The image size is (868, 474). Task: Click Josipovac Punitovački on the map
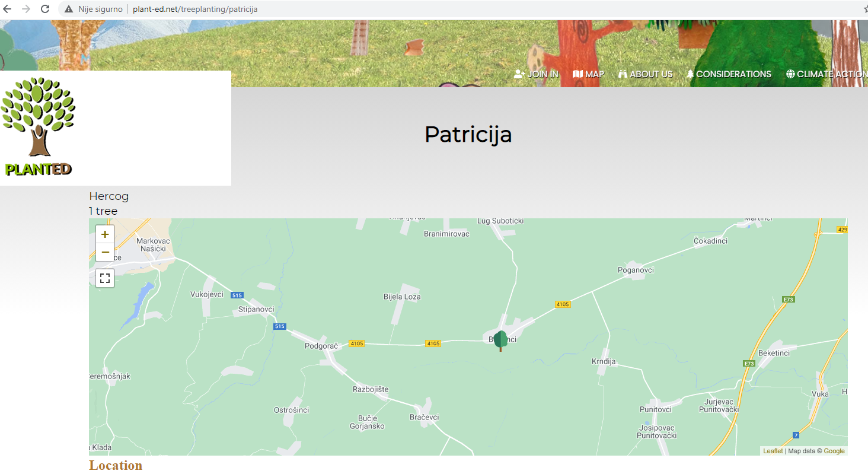[656, 432]
